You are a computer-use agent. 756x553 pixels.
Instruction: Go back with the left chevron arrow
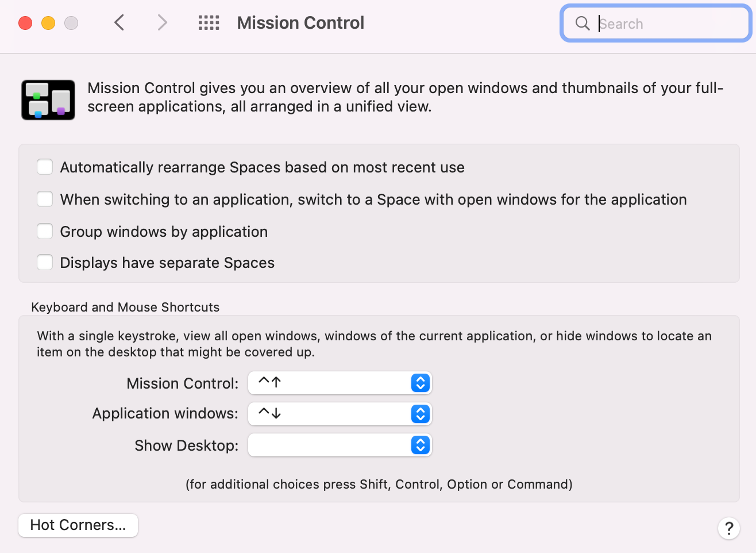click(x=119, y=23)
